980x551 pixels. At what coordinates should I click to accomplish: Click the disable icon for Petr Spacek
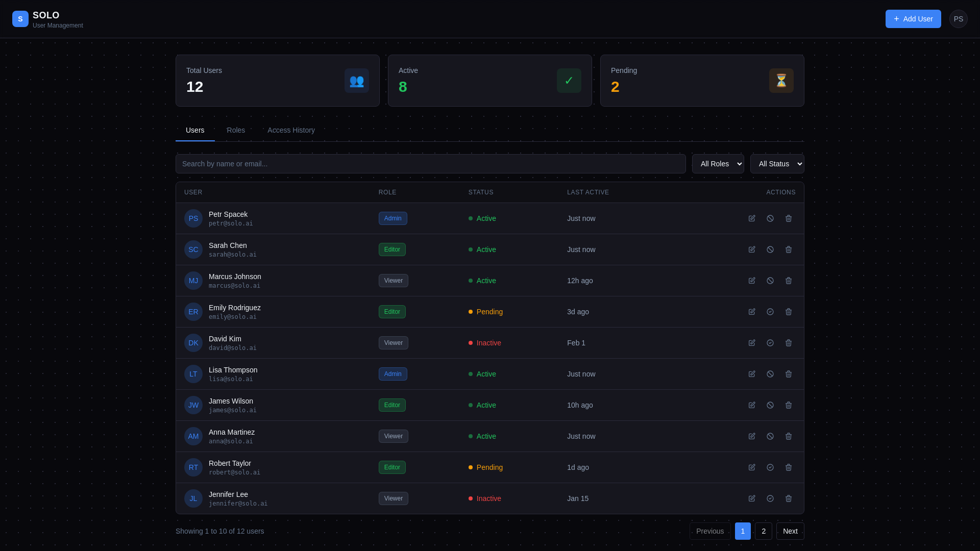click(770, 218)
